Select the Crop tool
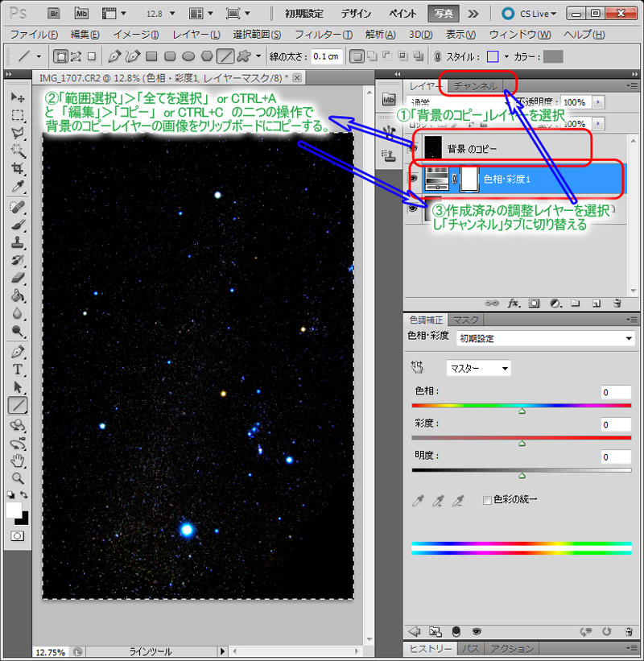 (17, 168)
